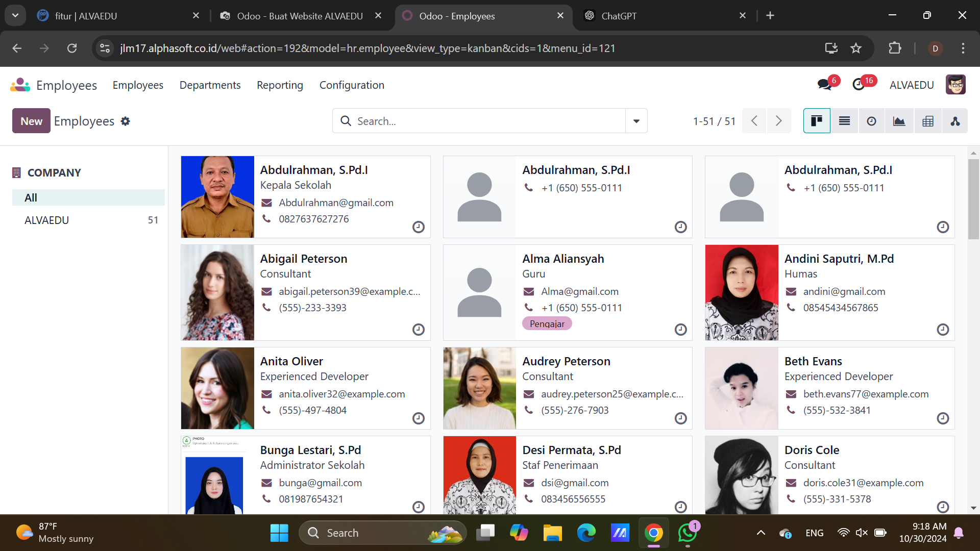Click the New employee button
The width and height of the screenshot is (980, 551).
tap(31, 121)
